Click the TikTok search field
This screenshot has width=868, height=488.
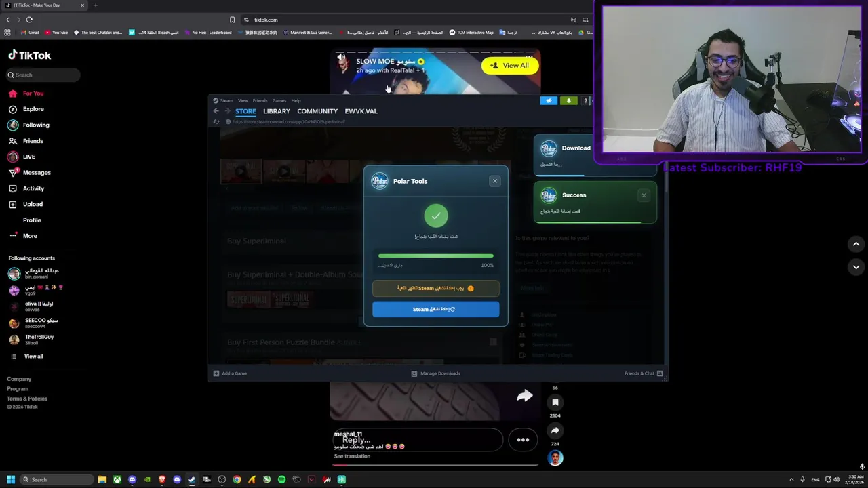(x=43, y=75)
